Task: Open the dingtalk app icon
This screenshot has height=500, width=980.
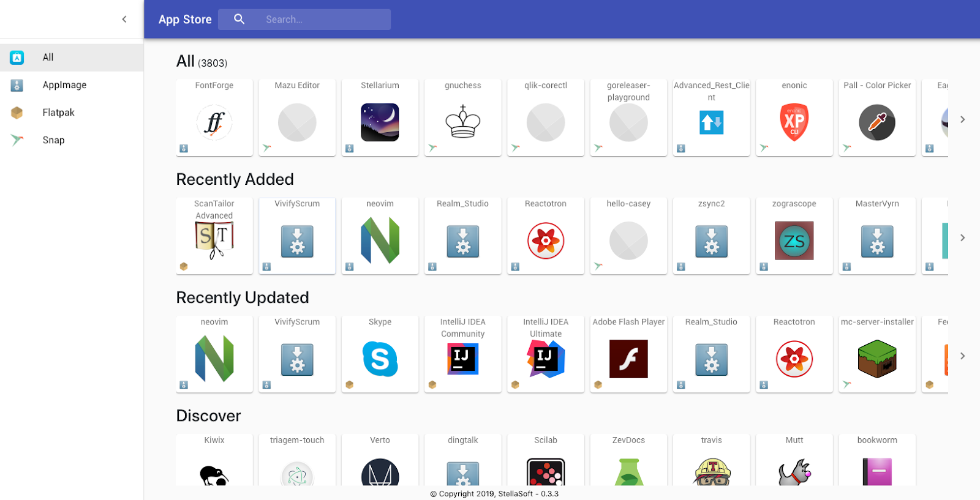Action: 463,474
